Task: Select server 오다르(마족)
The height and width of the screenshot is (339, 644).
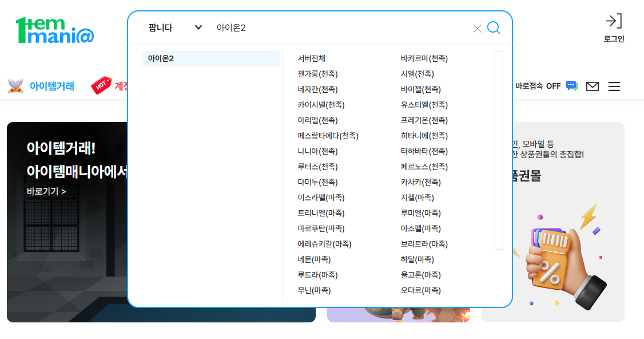Action: click(x=420, y=290)
